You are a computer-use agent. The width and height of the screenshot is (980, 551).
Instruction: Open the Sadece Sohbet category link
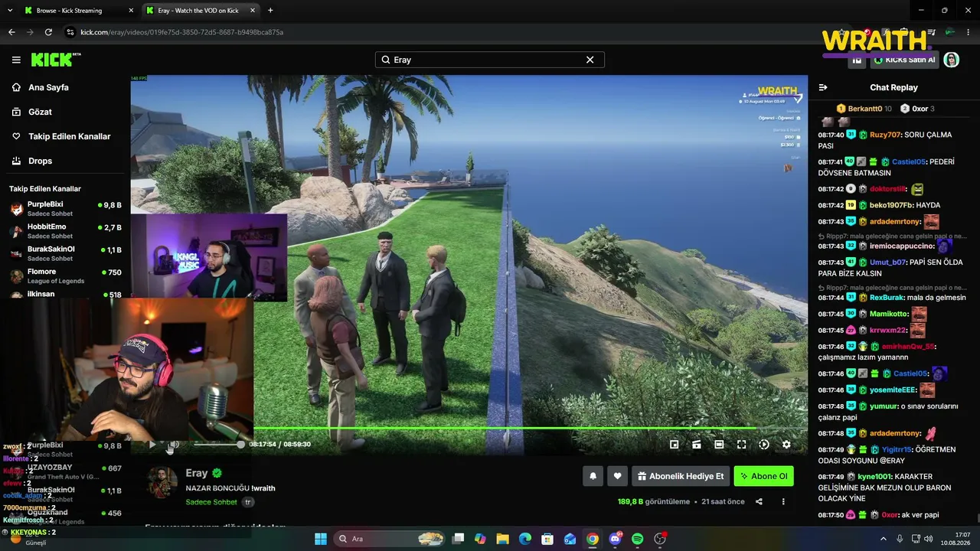pos(211,502)
